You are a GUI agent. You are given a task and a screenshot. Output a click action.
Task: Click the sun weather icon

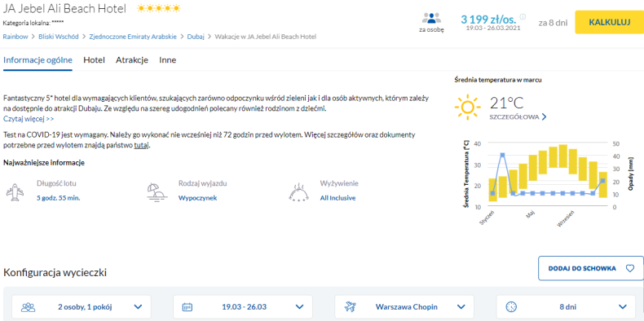click(467, 107)
